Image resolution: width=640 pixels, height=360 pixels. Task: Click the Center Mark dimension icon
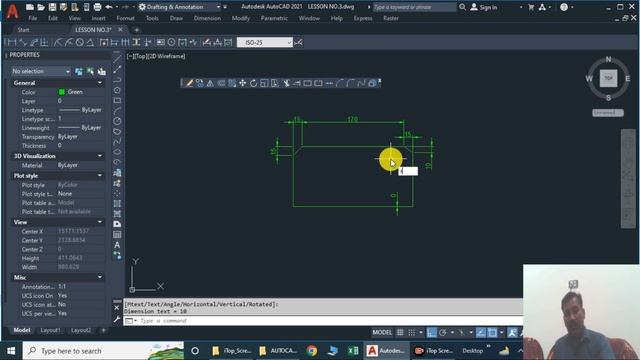[171, 42]
